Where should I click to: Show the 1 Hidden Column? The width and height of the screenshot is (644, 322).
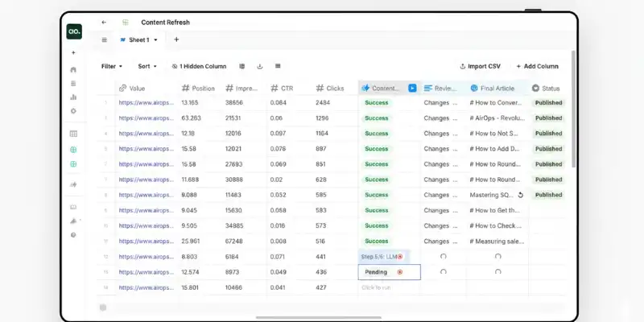pos(199,66)
